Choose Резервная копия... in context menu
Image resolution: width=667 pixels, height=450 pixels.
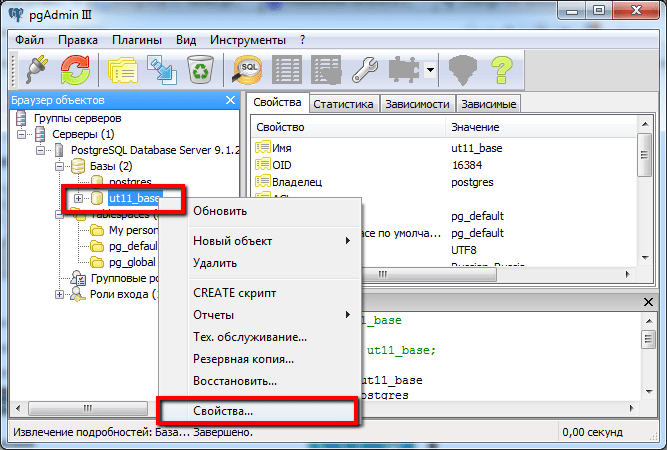(x=259, y=359)
